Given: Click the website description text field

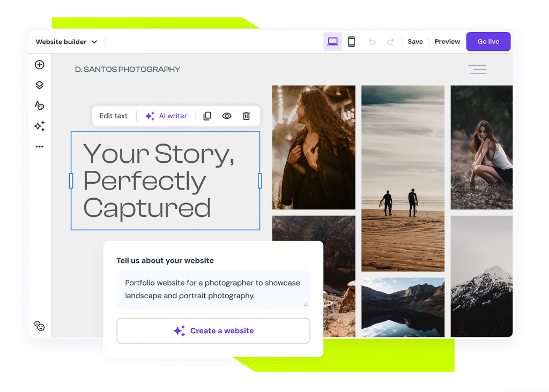Looking at the screenshot, I should pyautogui.click(x=213, y=289).
